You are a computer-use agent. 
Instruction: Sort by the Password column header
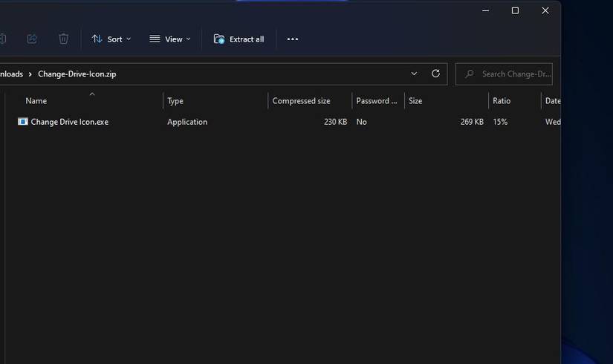[377, 101]
